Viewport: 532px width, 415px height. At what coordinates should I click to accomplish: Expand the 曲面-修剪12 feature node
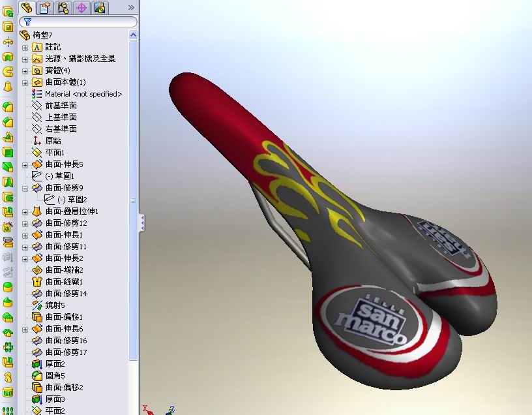(x=25, y=224)
